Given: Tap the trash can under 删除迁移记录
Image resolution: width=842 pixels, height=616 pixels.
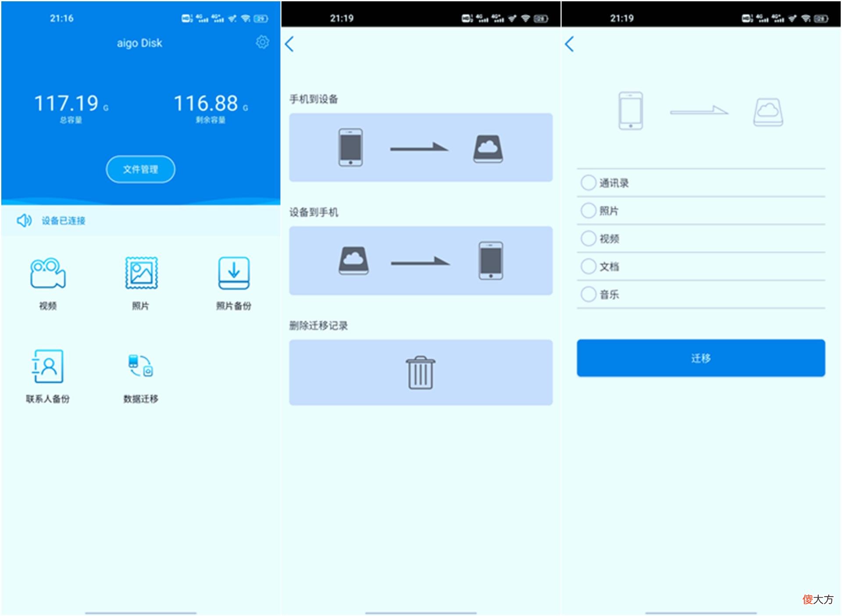Looking at the screenshot, I should tap(421, 373).
